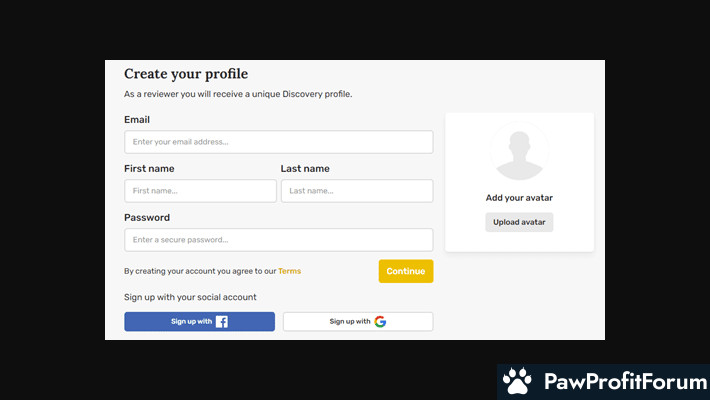Open the Terms link
This screenshot has height=400, width=710.
289,271
